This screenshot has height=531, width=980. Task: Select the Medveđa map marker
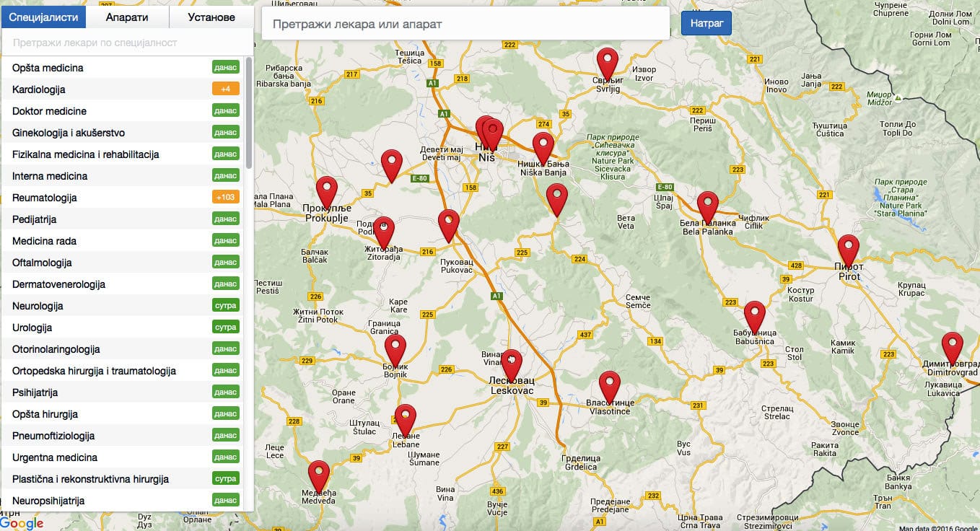(318, 475)
